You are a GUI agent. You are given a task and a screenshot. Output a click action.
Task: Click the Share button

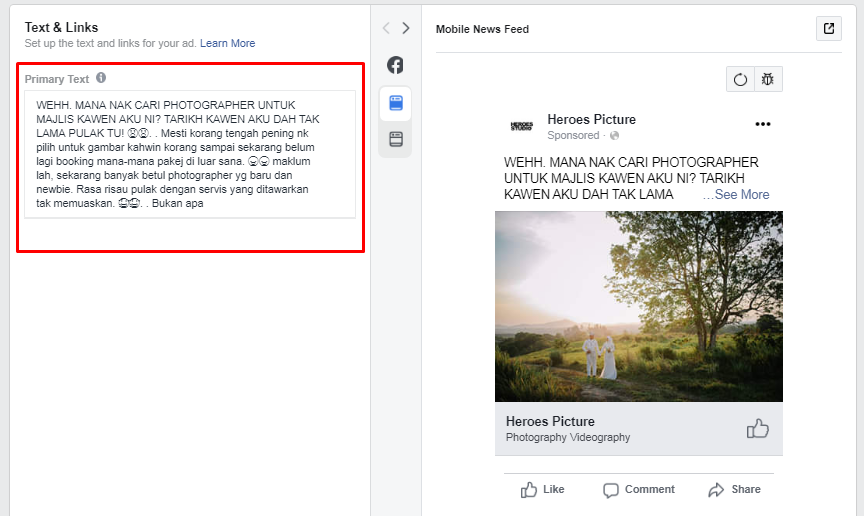pos(735,490)
